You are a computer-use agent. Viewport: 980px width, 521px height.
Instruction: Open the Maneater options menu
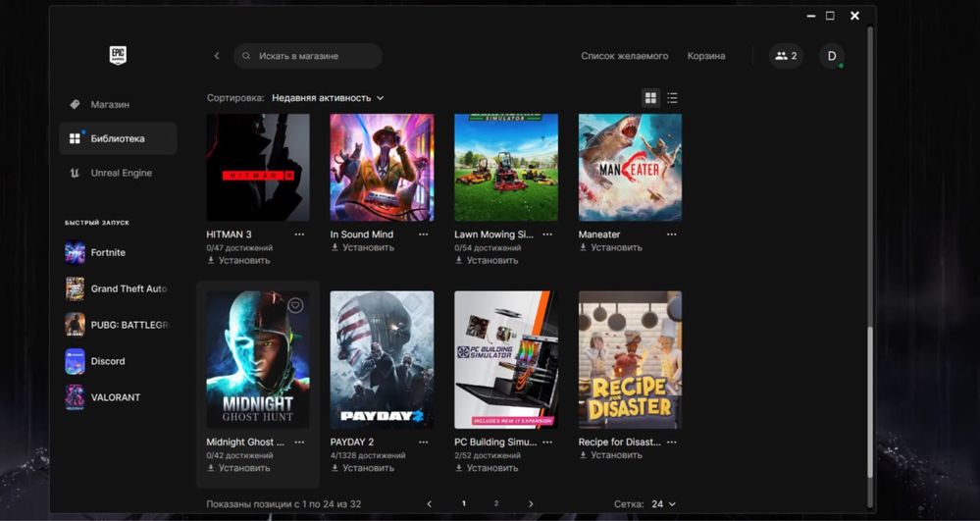671,234
